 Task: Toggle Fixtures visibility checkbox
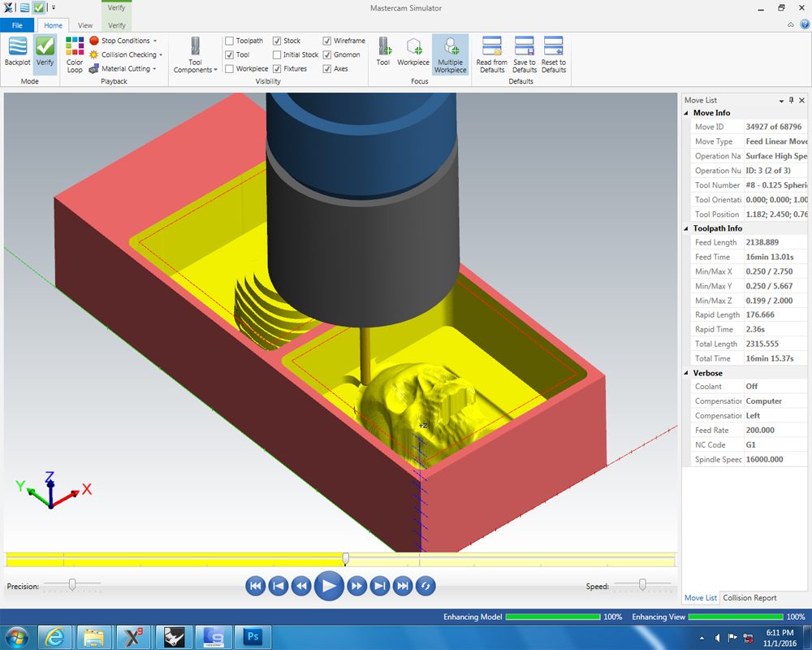point(277,68)
